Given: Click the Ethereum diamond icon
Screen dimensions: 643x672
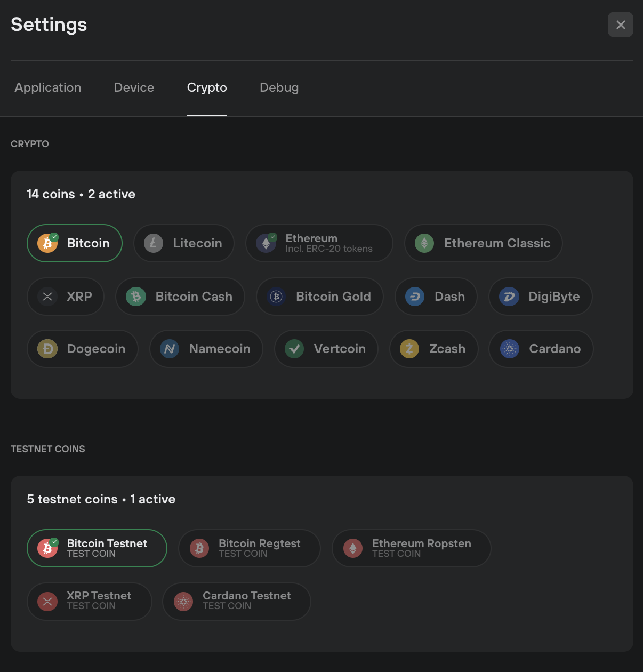Looking at the screenshot, I should (266, 243).
